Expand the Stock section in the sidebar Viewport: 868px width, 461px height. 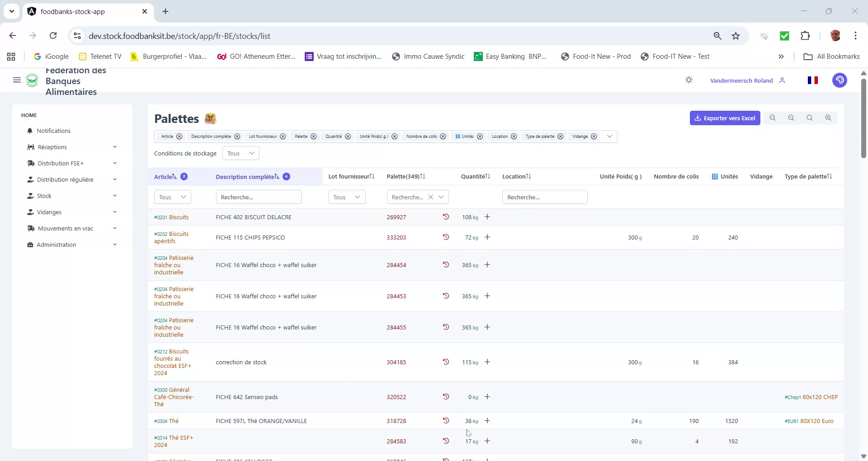[x=44, y=195]
